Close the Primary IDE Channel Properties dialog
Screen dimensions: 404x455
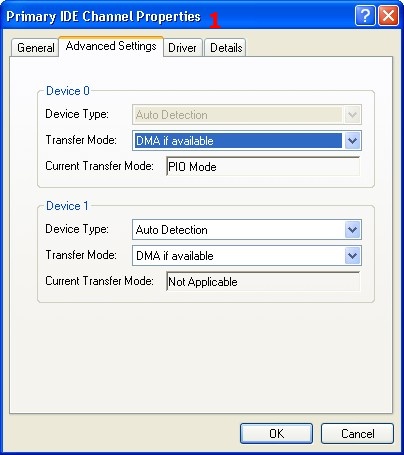pos(388,15)
